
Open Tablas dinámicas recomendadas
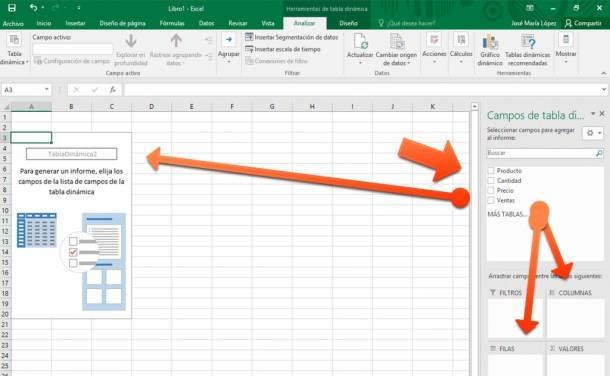[528, 50]
